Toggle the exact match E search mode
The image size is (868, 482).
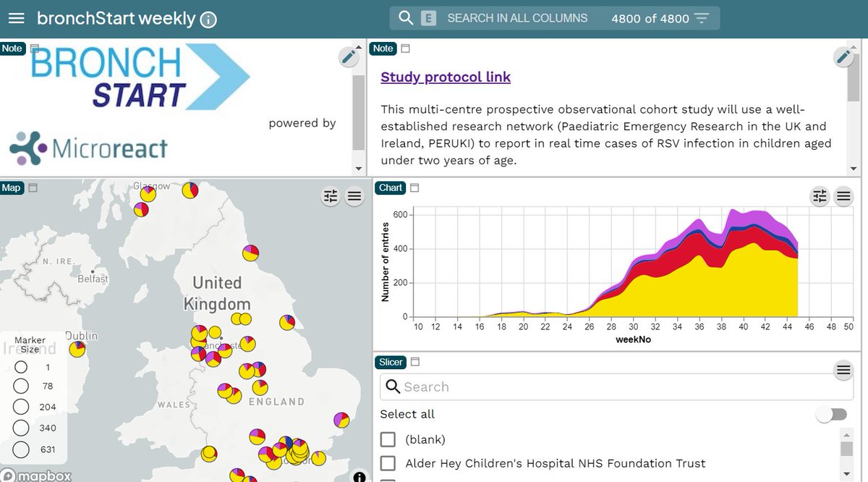[428, 18]
